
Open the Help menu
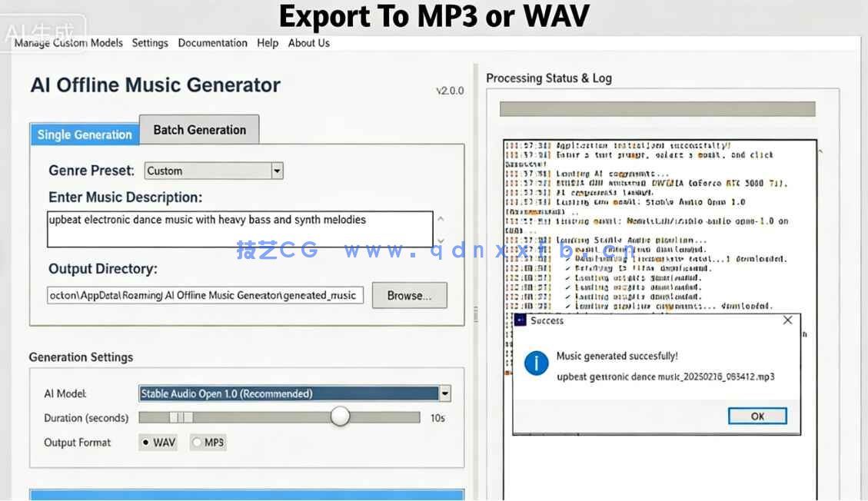267,43
